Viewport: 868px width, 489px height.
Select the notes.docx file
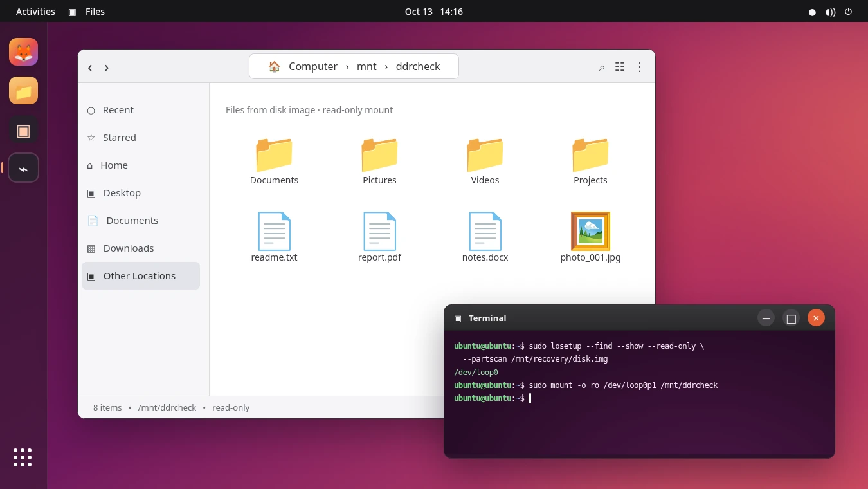coord(485,232)
